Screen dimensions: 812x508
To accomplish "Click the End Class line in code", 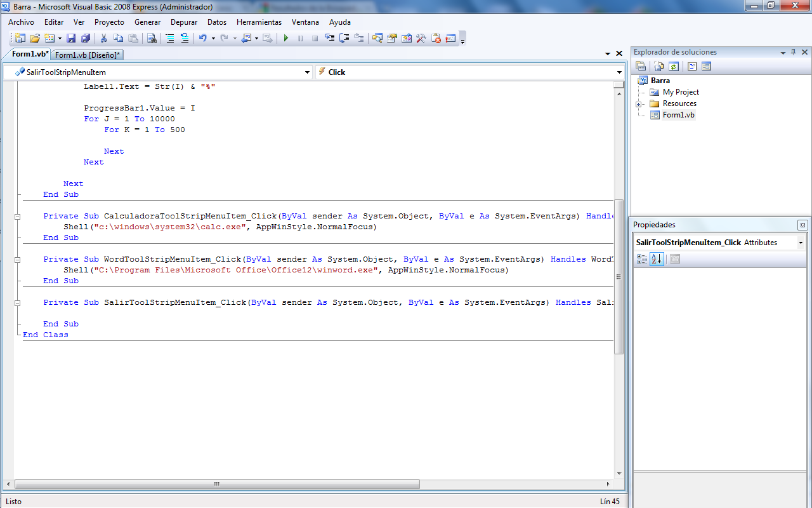I will click(x=46, y=335).
